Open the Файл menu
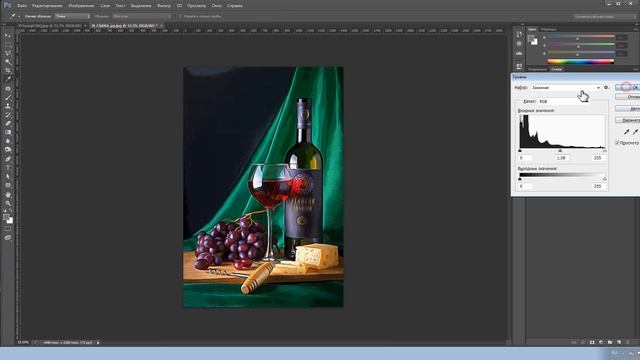Viewport: 640px width, 360px height. pos(22,6)
